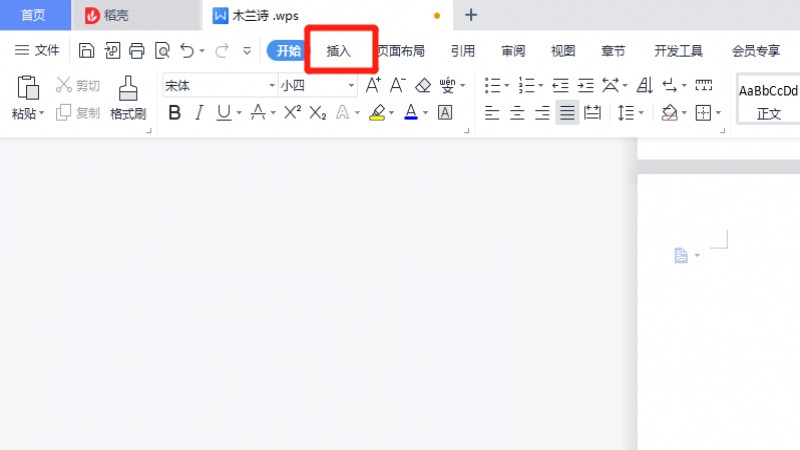Toggle Italic formatting
The height and width of the screenshot is (450, 800).
click(x=199, y=112)
